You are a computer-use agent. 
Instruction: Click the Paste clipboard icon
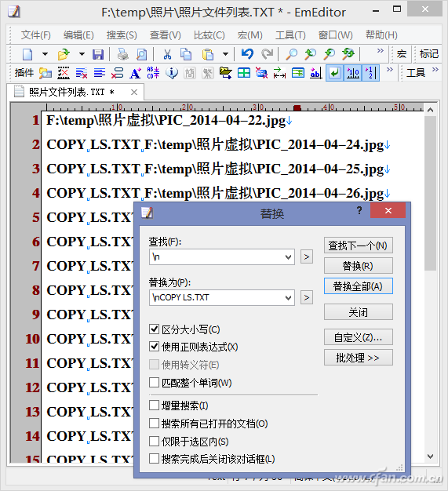tap(208, 54)
